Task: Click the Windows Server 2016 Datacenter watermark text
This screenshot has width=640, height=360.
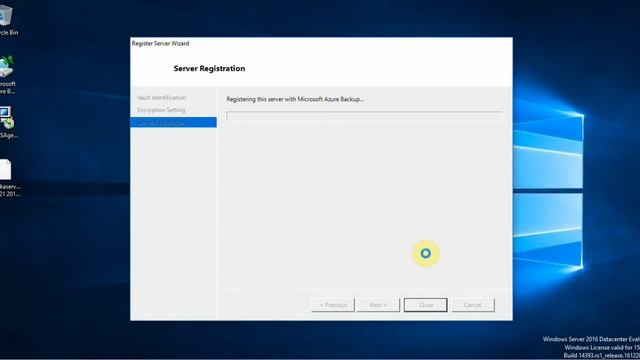Action: [x=591, y=339]
